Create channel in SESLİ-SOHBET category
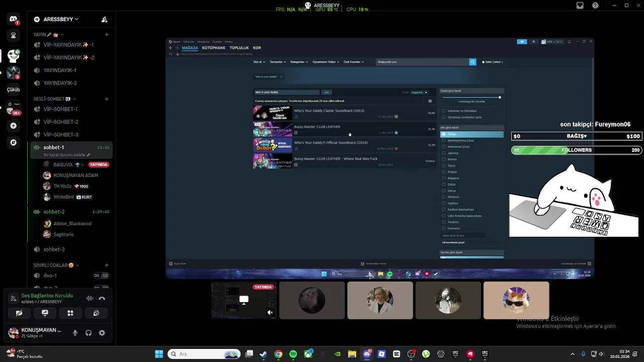 (107, 99)
